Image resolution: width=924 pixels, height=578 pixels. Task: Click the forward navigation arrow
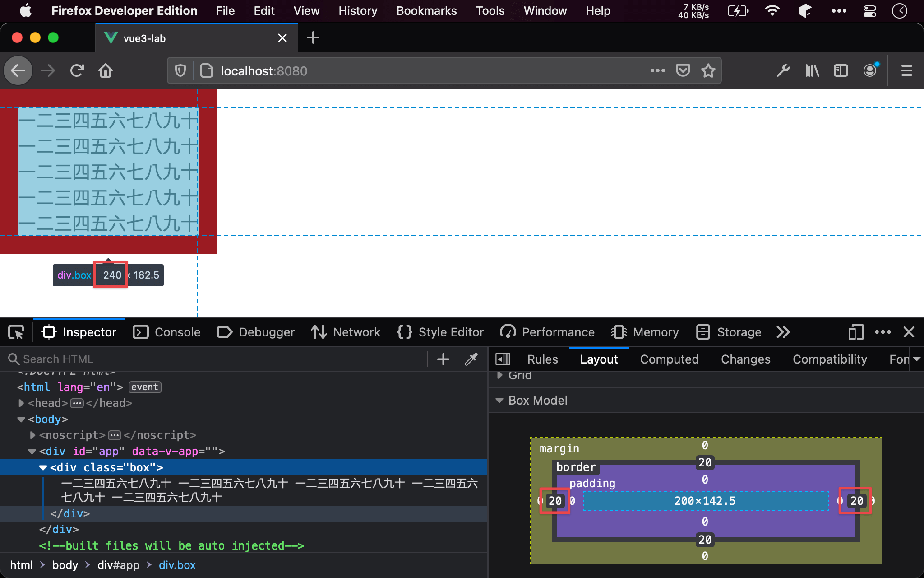pos(48,70)
